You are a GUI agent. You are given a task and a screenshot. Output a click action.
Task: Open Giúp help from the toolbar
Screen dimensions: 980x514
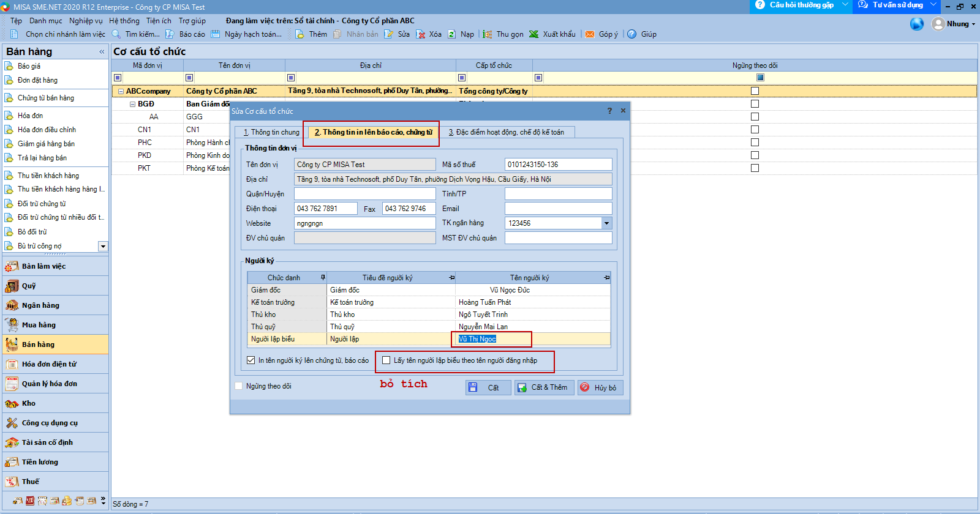click(x=642, y=34)
